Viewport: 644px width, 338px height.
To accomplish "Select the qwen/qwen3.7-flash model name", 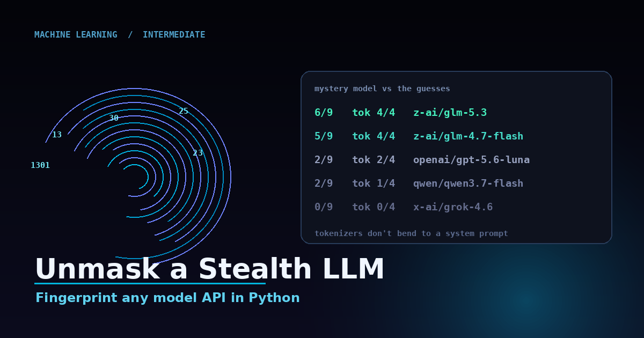I will (x=468, y=183).
